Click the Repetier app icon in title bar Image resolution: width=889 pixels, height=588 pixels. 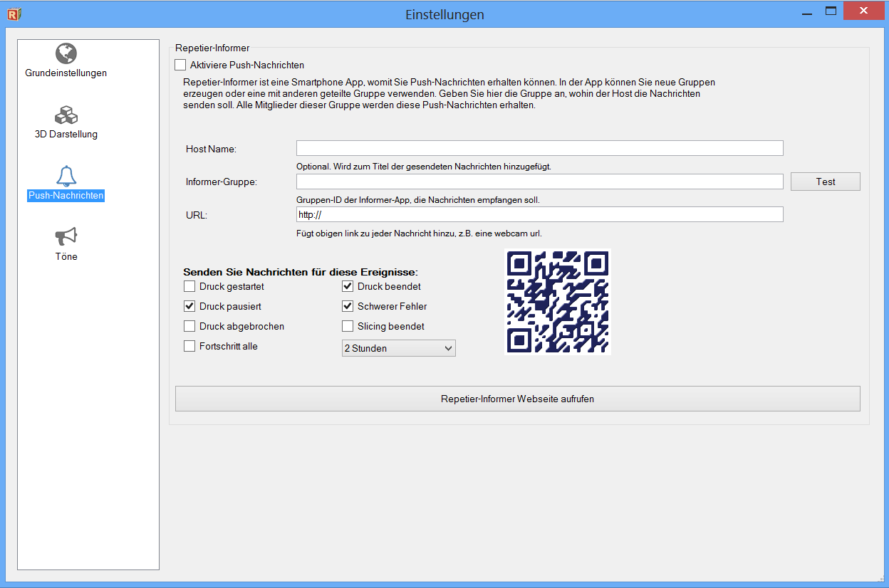tap(14, 14)
